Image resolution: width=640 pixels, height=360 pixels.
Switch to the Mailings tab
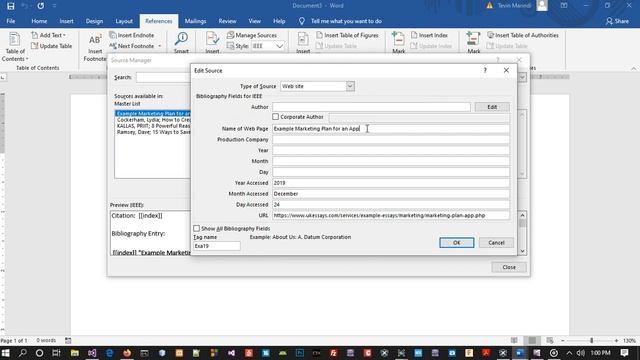click(x=195, y=21)
